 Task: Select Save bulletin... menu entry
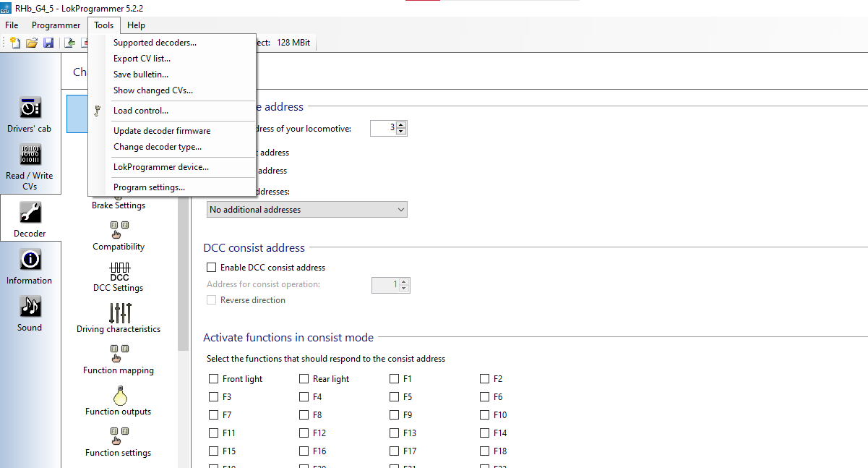(x=172, y=75)
